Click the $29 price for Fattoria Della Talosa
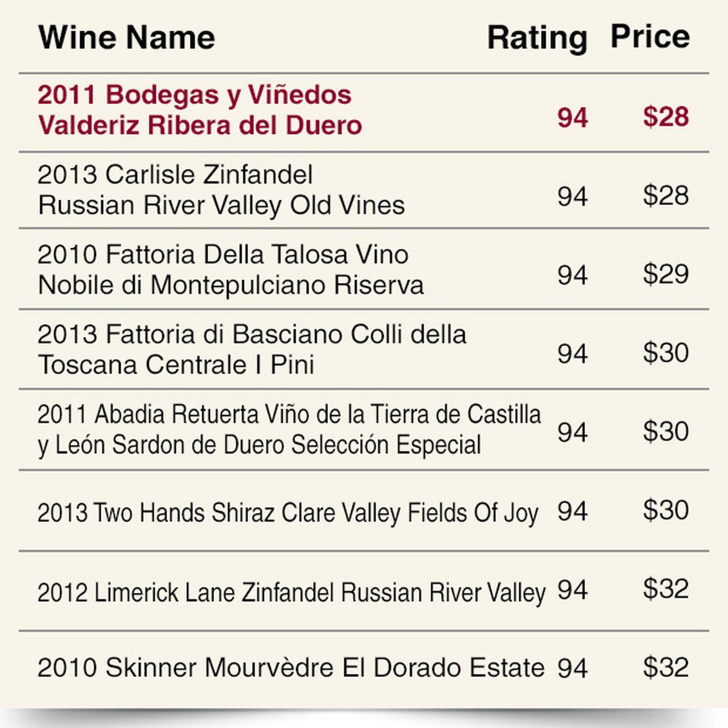 (666, 274)
